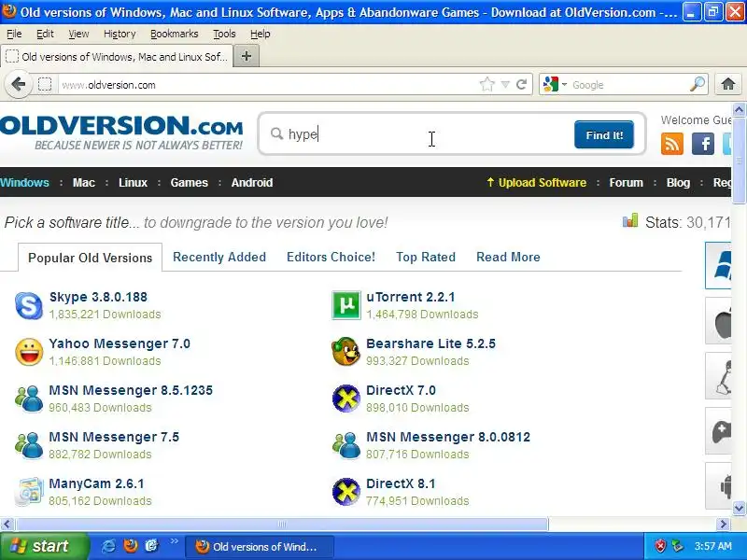Open a new tab with plus button
This screenshot has width=747, height=560.
click(247, 56)
